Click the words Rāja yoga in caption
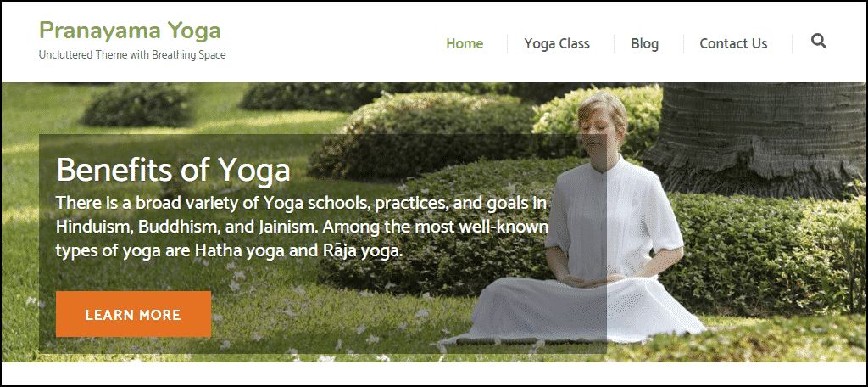Screen dimensions: 868x387 coord(361,251)
